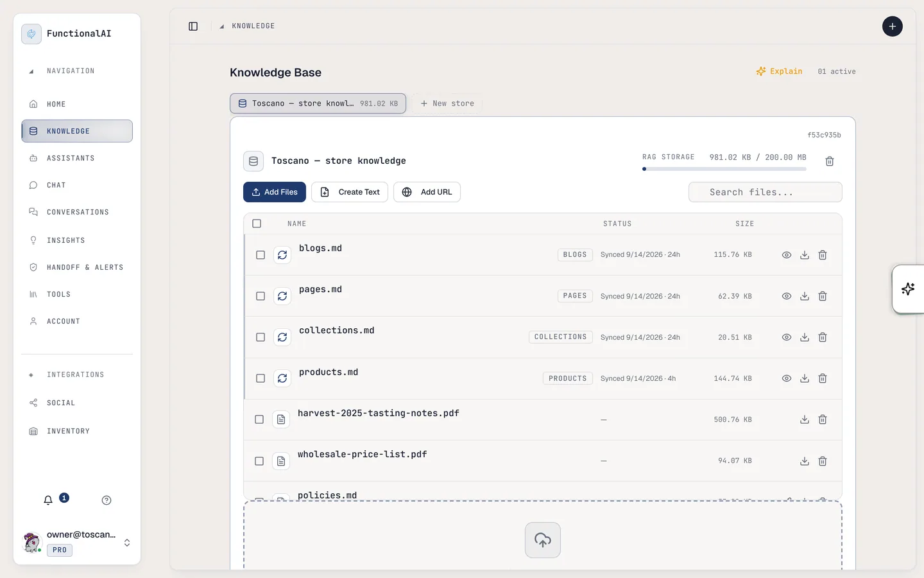The width and height of the screenshot is (924, 578).
Task: Click the PRO plan badge
Action: [x=60, y=550]
